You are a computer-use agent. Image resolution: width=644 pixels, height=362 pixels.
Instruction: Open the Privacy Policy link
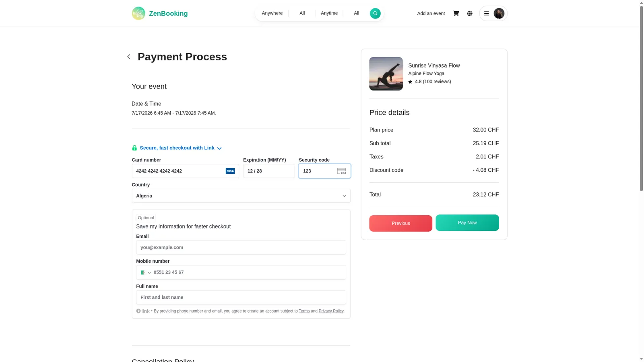coord(331,311)
